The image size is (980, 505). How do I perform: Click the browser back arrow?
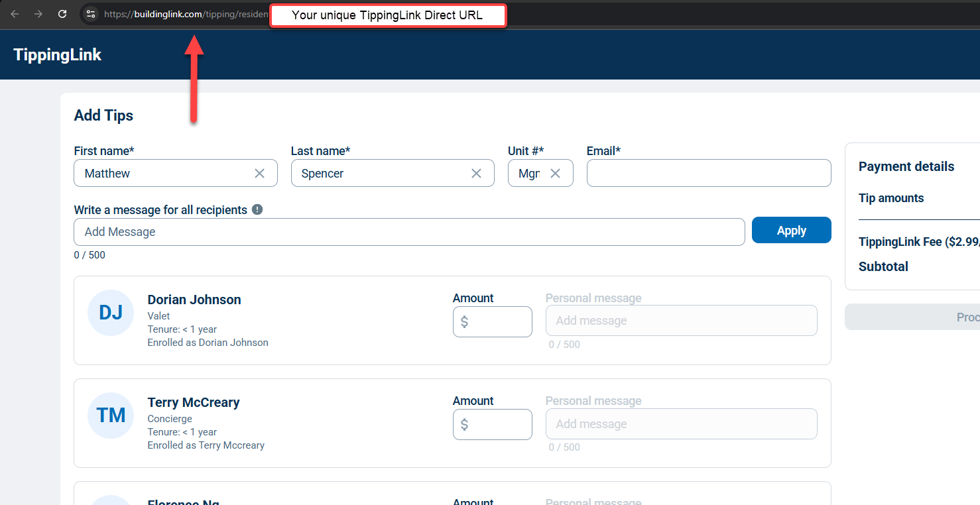15,13
